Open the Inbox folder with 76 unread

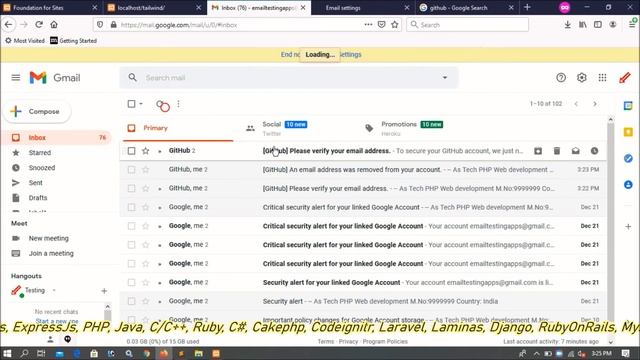click(56, 138)
